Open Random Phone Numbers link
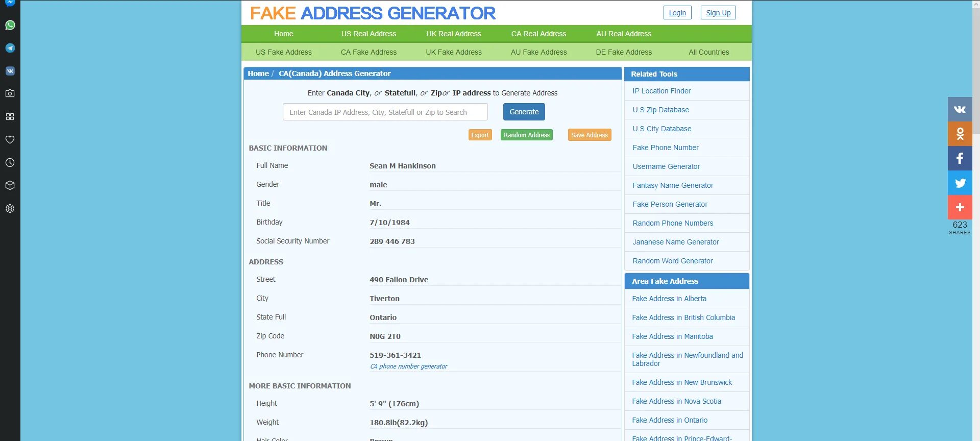This screenshot has width=980, height=441. coord(673,223)
